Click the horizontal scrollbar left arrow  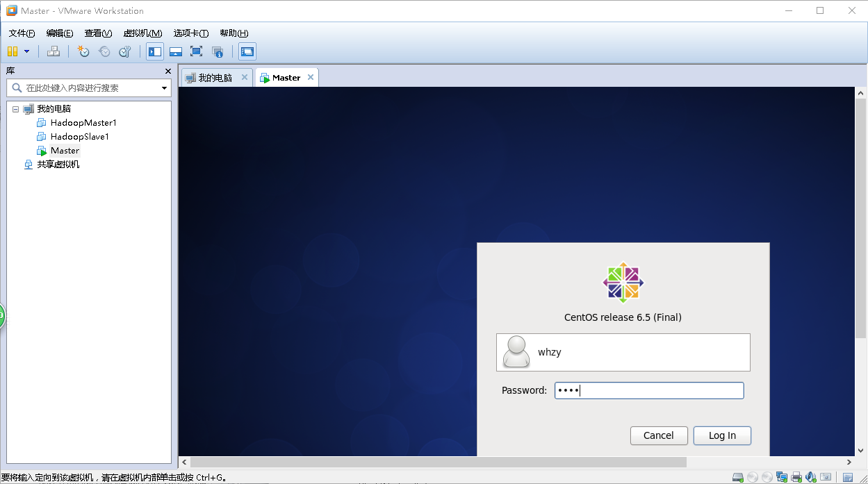[x=184, y=462]
